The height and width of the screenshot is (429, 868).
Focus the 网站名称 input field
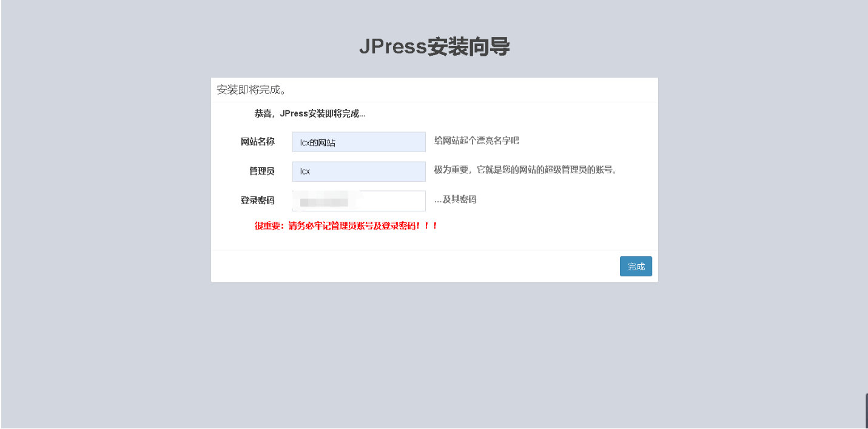pyautogui.click(x=359, y=142)
